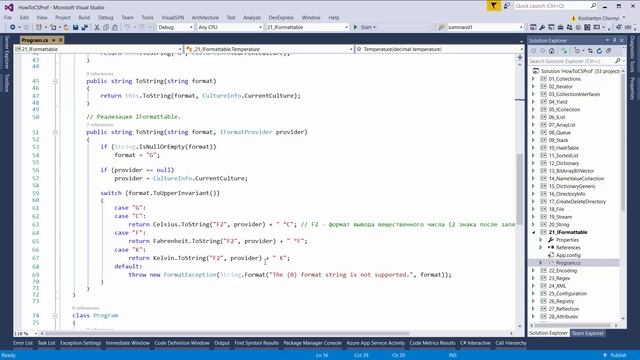Expand the 22_Encoding project node
640x360 pixels.
coord(533,271)
